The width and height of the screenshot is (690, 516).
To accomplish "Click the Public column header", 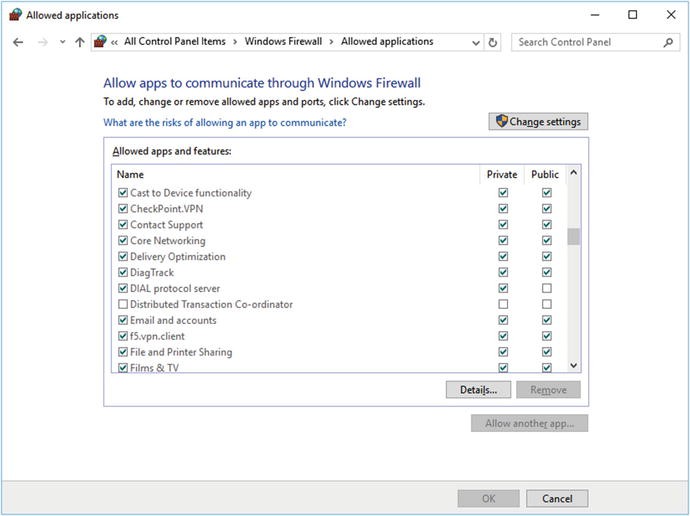I will click(545, 175).
